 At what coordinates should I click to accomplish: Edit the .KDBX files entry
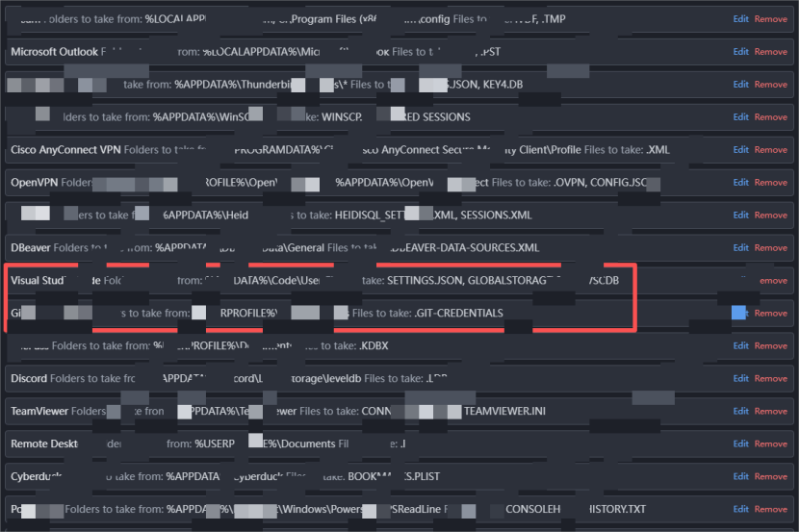click(740, 345)
